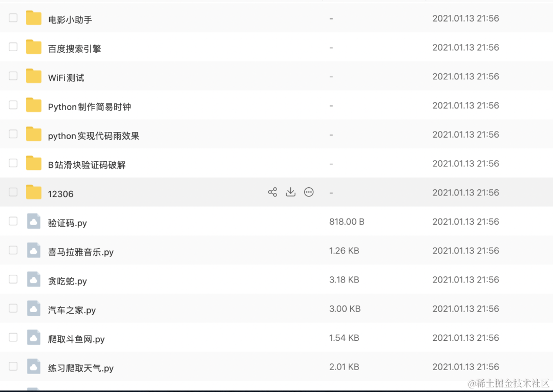Screen dimensions: 553x392
Task: Select the 汽车之家.py checkbox
Action: click(x=13, y=308)
